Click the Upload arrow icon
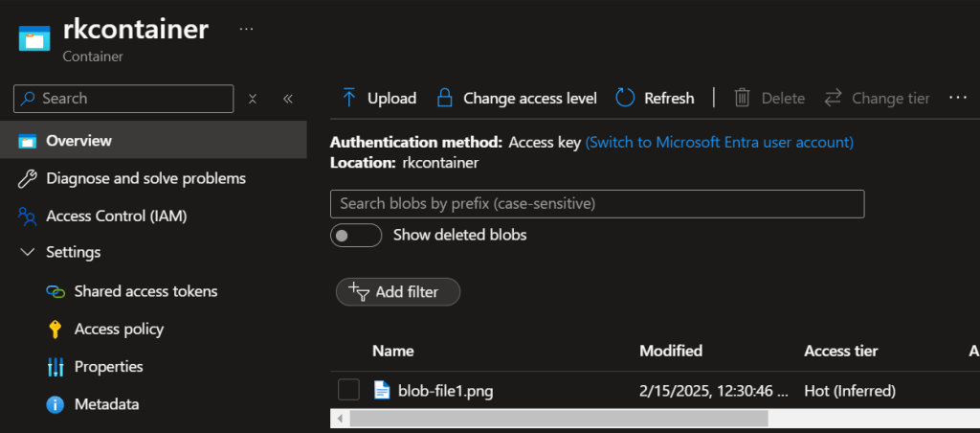The height and width of the screenshot is (433, 980). 349,98
